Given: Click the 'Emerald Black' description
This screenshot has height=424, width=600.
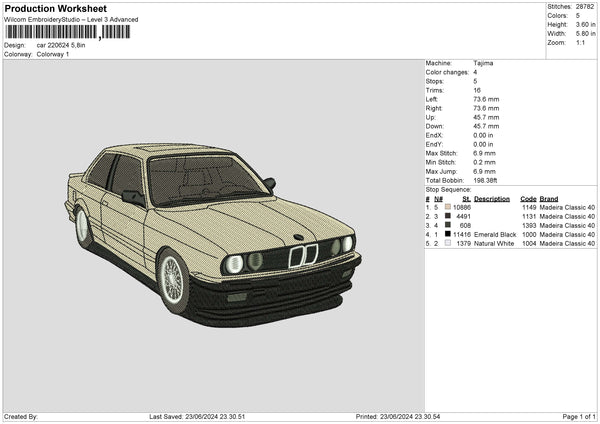Looking at the screenshot, I should [x=495, y=234].
